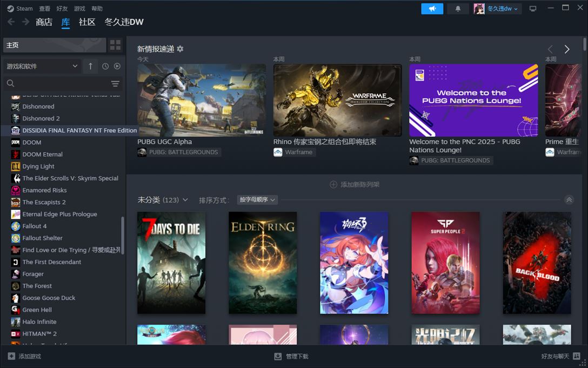The width and height of the screenshot is (588, 368).
Task: Go back with the left arrow
Action: 11,22
